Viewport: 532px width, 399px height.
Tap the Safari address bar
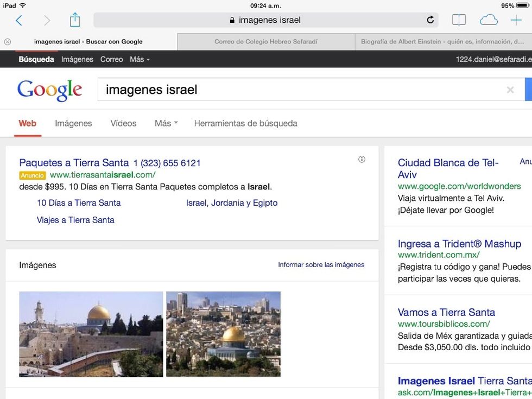point(266,20)
